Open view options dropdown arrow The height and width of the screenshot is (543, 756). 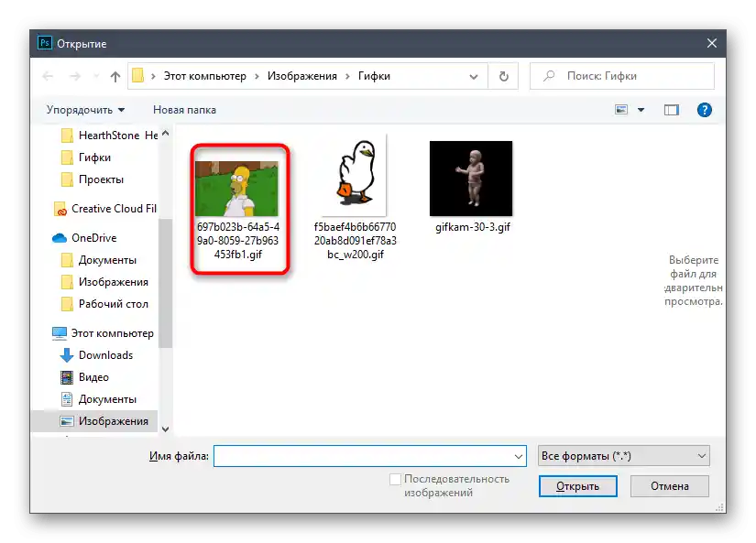[641, 110]
